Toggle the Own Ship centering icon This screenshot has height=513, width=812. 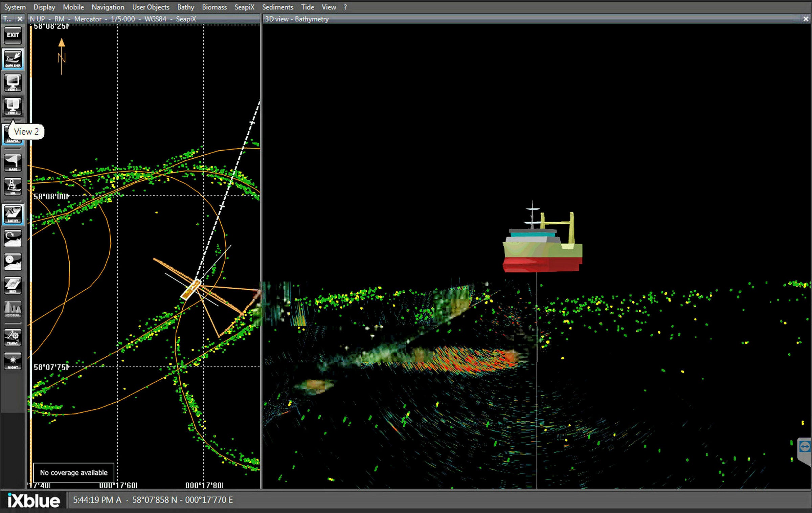pos(13,59)
